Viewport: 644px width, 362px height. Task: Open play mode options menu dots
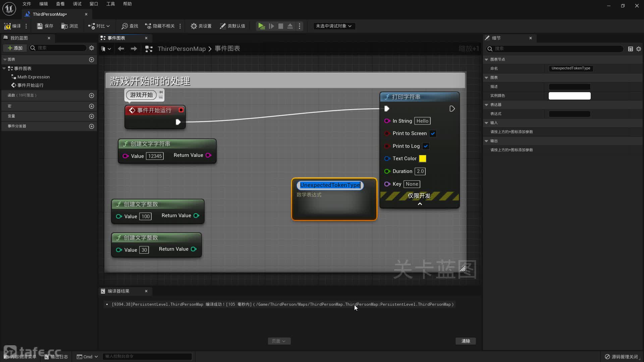click(x=300, y=26)
